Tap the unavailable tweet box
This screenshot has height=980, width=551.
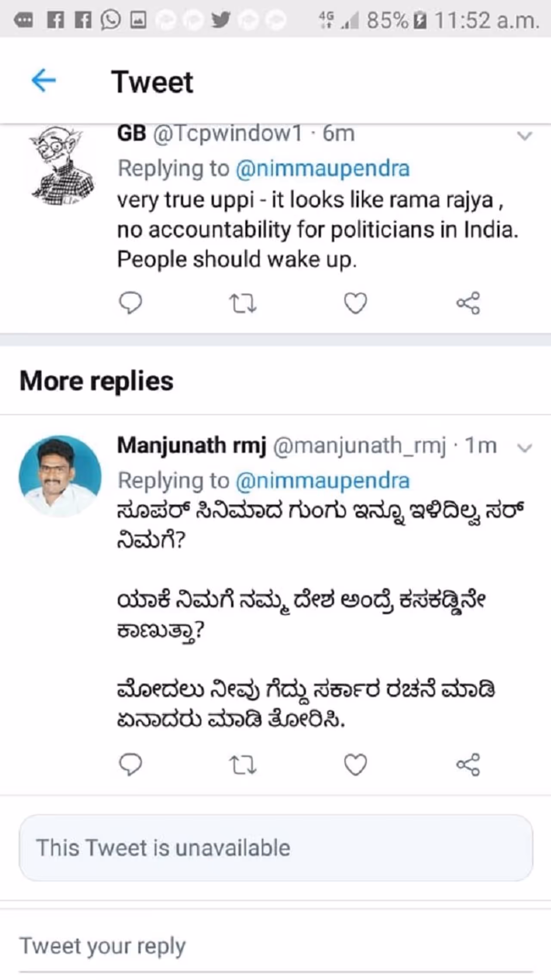click(x=275, y=848)
